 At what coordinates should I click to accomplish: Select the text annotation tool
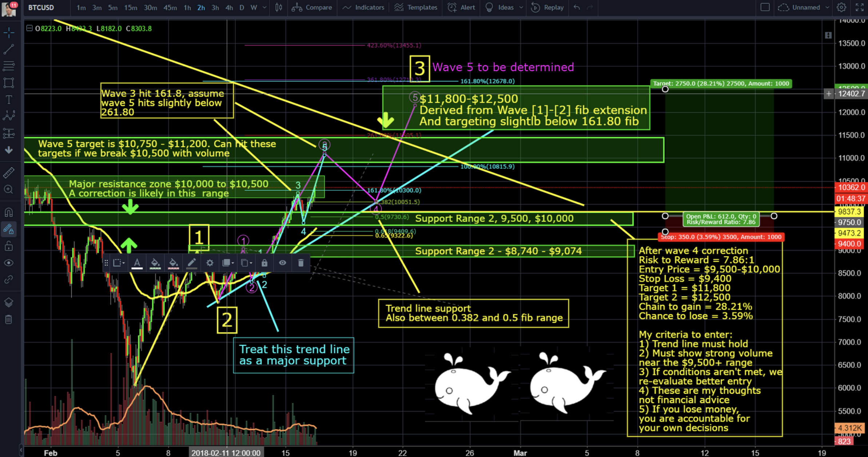click(x=9, y=99)
